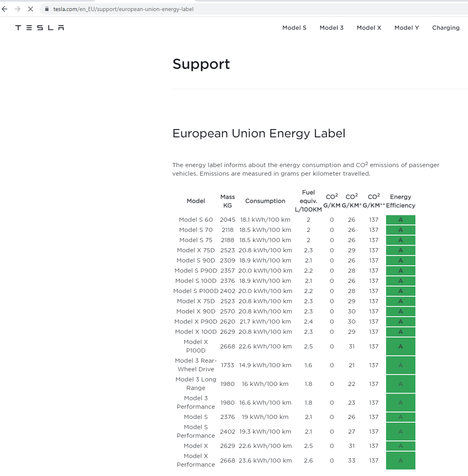The image size is (468, 476).
Task: Click the 'Model X P100D' table cell
Action: [x=196, y=346]
